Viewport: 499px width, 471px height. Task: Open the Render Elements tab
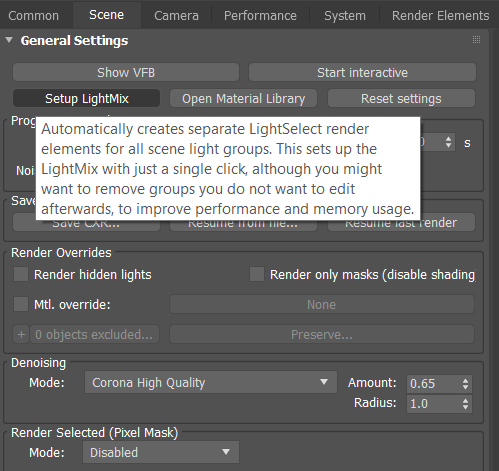(x=440, y=16)
